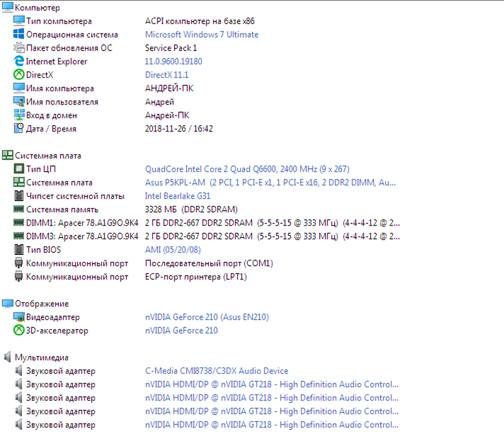Select the Системная плата section header

(x=48, y=156)
